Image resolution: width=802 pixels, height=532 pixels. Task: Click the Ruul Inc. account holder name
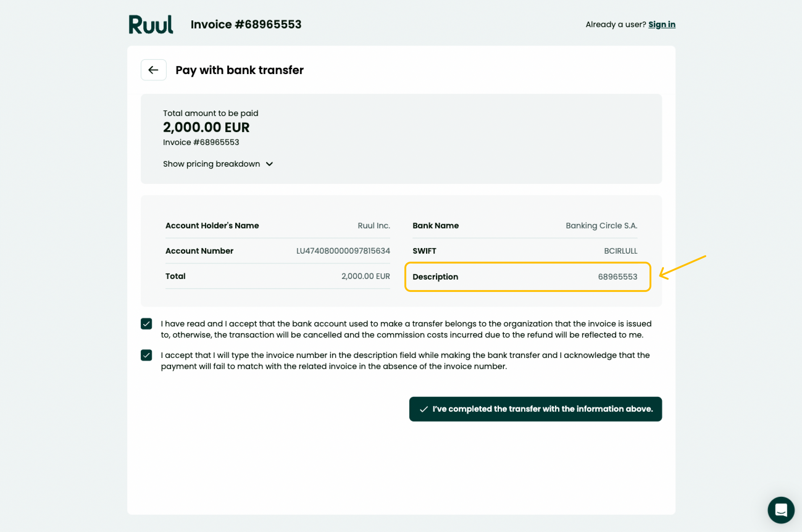click(374, 226)
